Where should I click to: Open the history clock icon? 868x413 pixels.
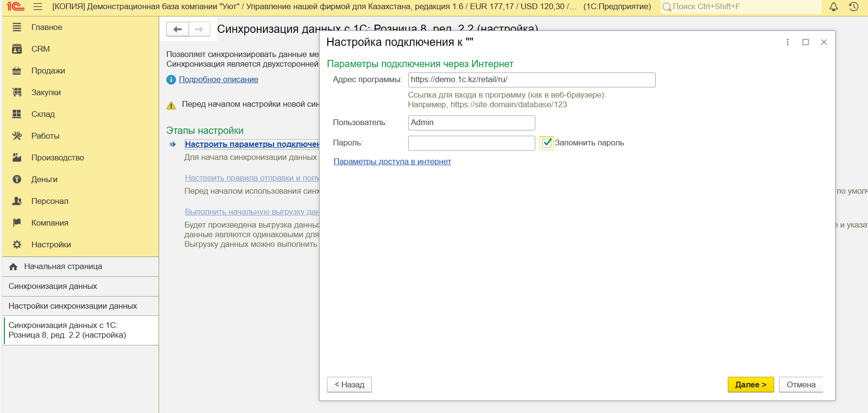[853, 7]
